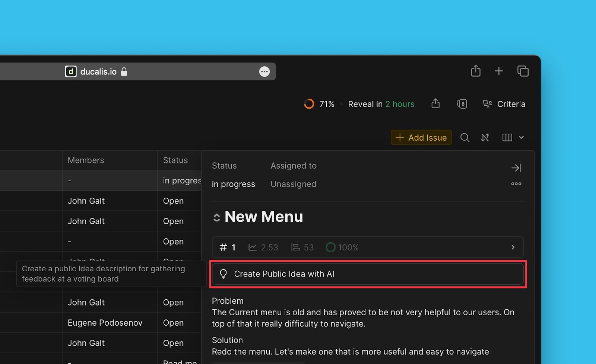
Task: Click the Add Issue button
Action: (x=421, y=137)
